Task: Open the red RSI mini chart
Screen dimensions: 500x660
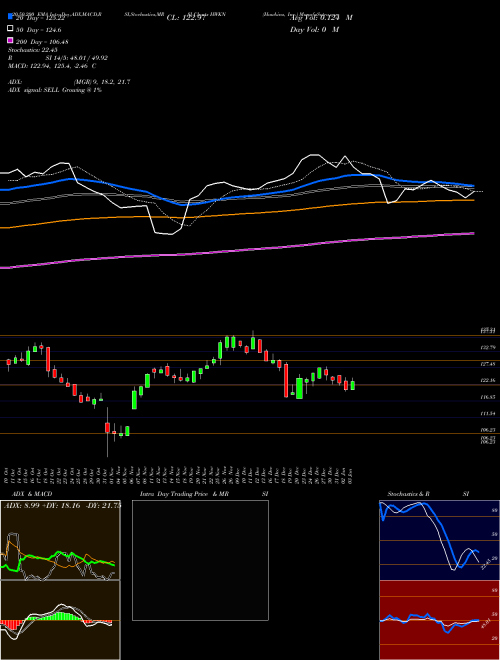Action: point(439,620)
